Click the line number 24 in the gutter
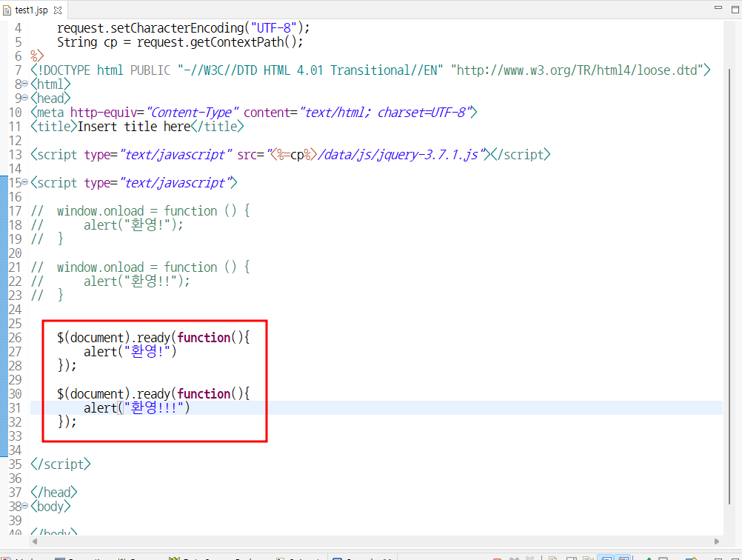The width and height of the screenshot is (742, 560). point(15,309)
